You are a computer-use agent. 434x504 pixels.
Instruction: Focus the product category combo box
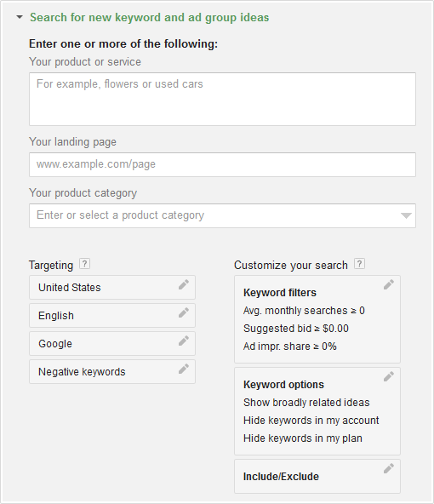click(222, 215)
